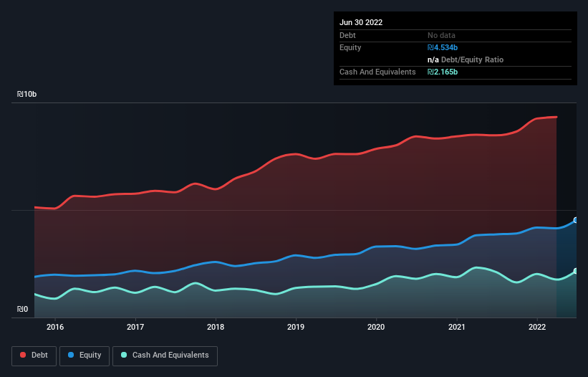Toggle Cash And Equivalents legend button
This screenshot has width=588, height=377.
tap(165, 355)
